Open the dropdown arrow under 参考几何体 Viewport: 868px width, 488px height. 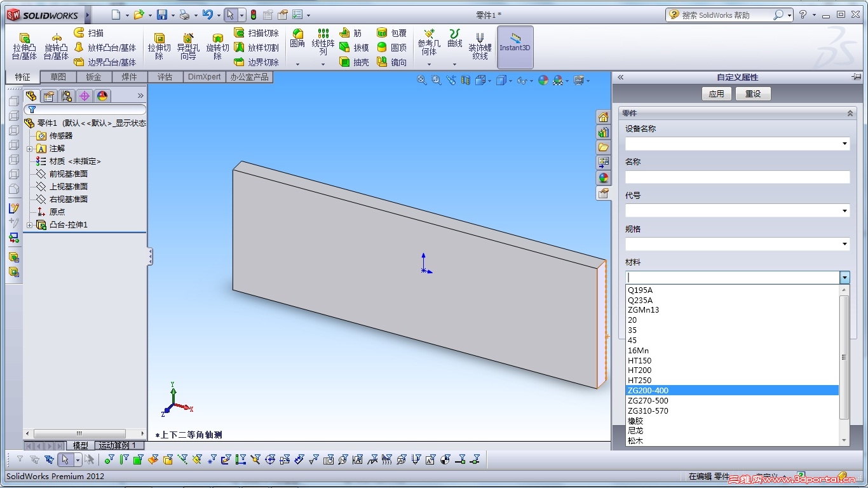429,64
